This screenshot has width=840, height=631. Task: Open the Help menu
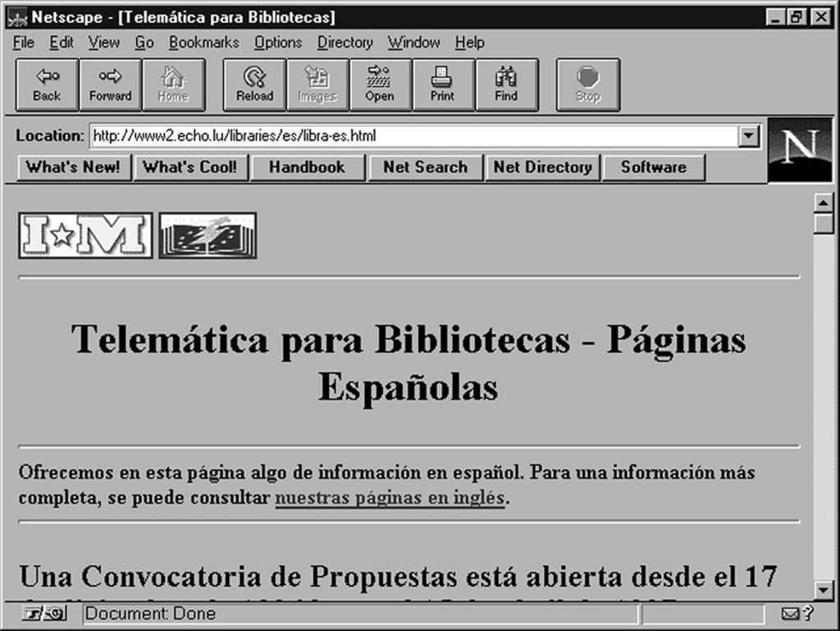tap(470, 43)
